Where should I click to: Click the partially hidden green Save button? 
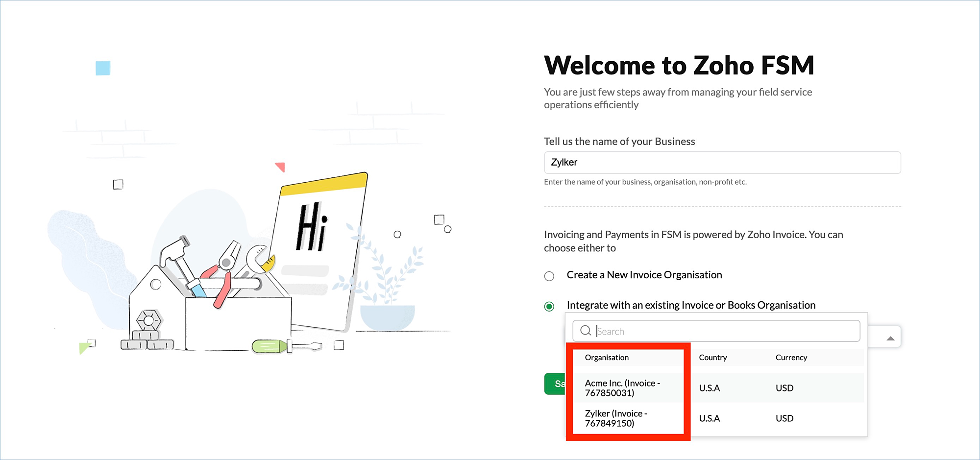pos(555,384)
